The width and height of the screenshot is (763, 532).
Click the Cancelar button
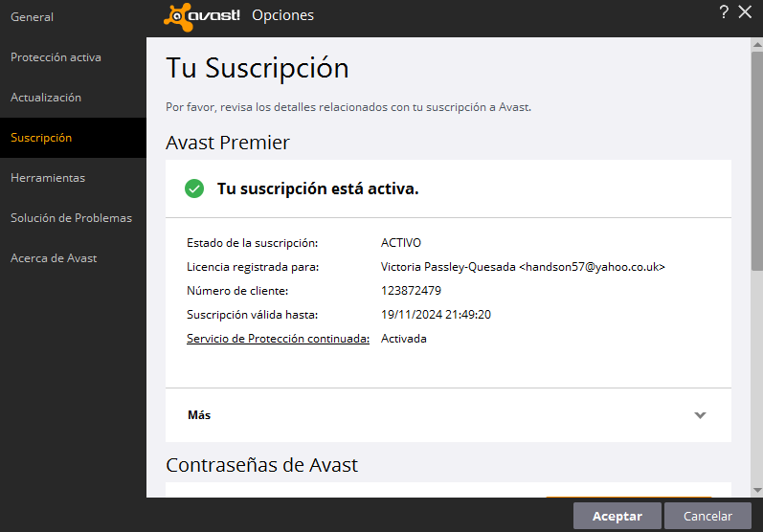tap(707, 516)
